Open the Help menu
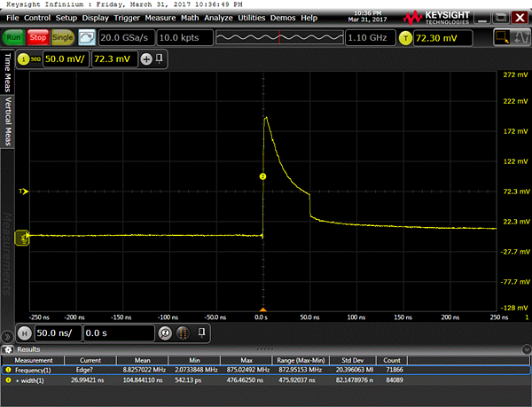532x407 pixels. [309, 18]
